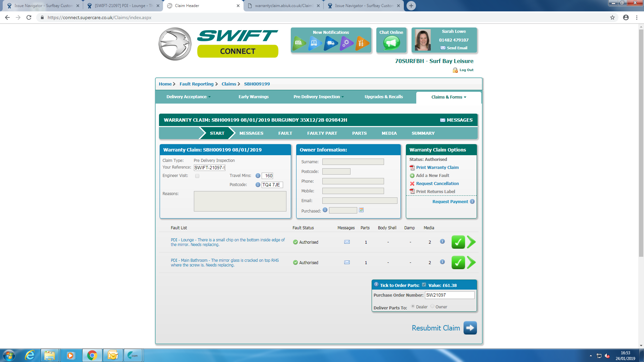Screen dimensions: 644x362
Task: Click the Request Cancellation link
Action: coord(437,184)
